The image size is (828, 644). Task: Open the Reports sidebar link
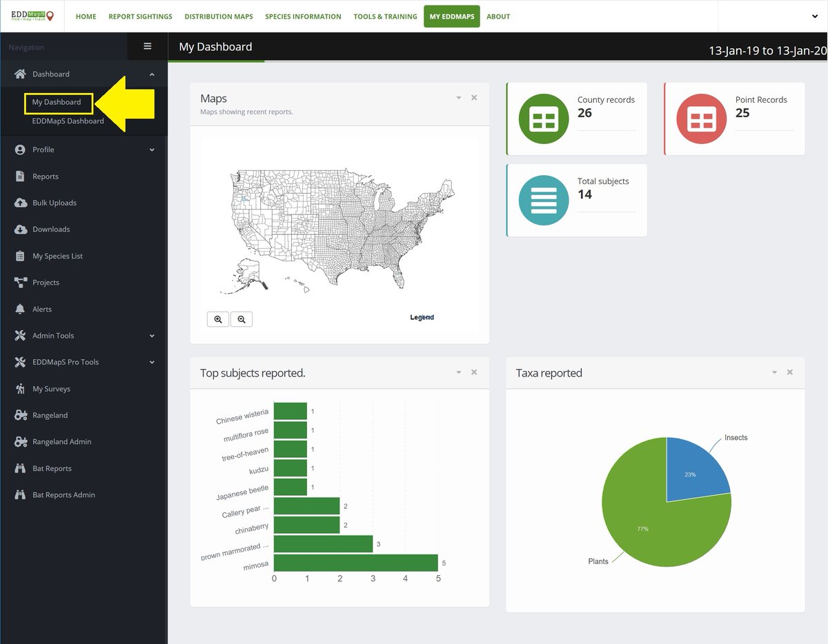[46, 177]
